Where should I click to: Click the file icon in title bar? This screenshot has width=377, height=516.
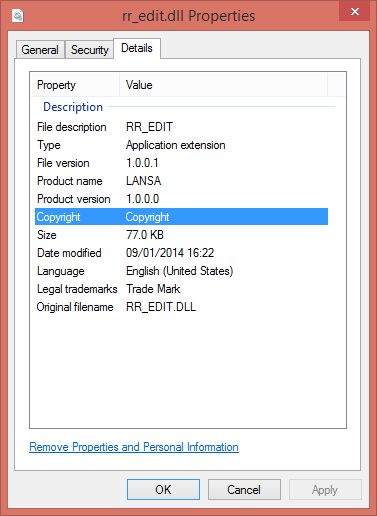pyautogui.click(x=18, y=16)
